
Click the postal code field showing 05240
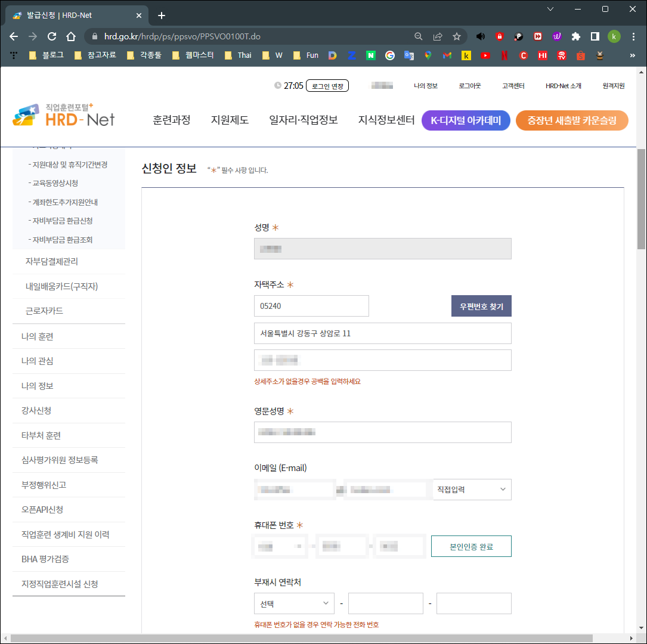(x=311, y=306)
